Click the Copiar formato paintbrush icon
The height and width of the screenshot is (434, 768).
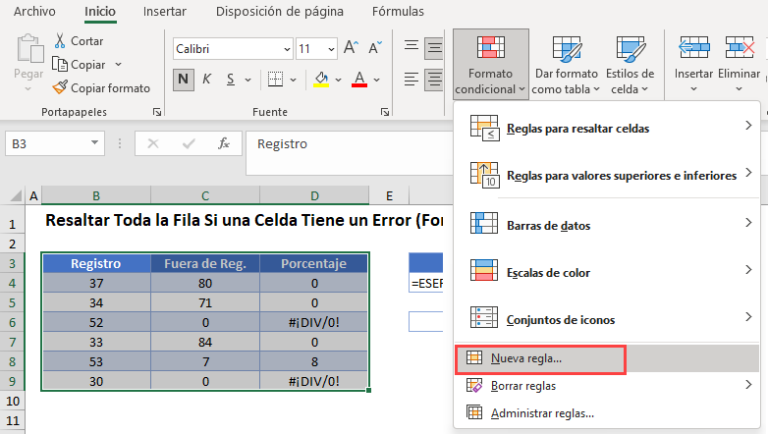pyautogui.click(x=60, y=88)
